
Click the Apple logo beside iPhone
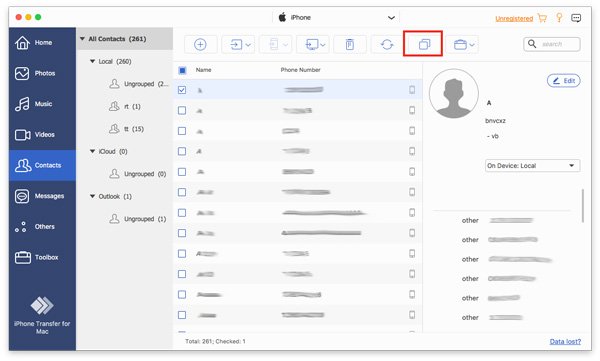coord(282,17)
